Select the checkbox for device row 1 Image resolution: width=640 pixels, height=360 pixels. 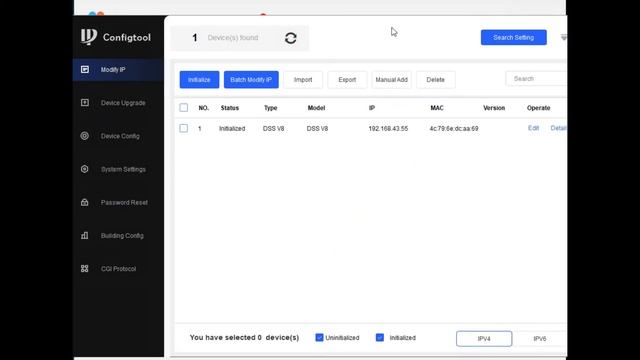click(x=184, y=128)
